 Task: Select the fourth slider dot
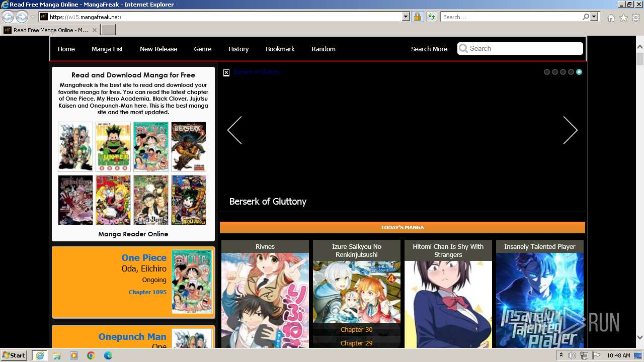[571, 72]
